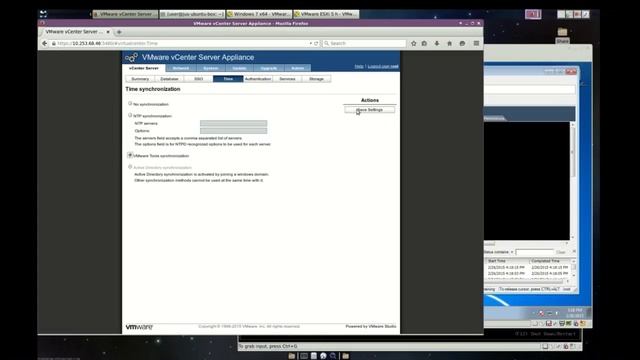The width and height of the screenshot is (640, 360).
Task: Switch to VMware ESXi 5 taskbar window
Action: [x=326, y=14]
